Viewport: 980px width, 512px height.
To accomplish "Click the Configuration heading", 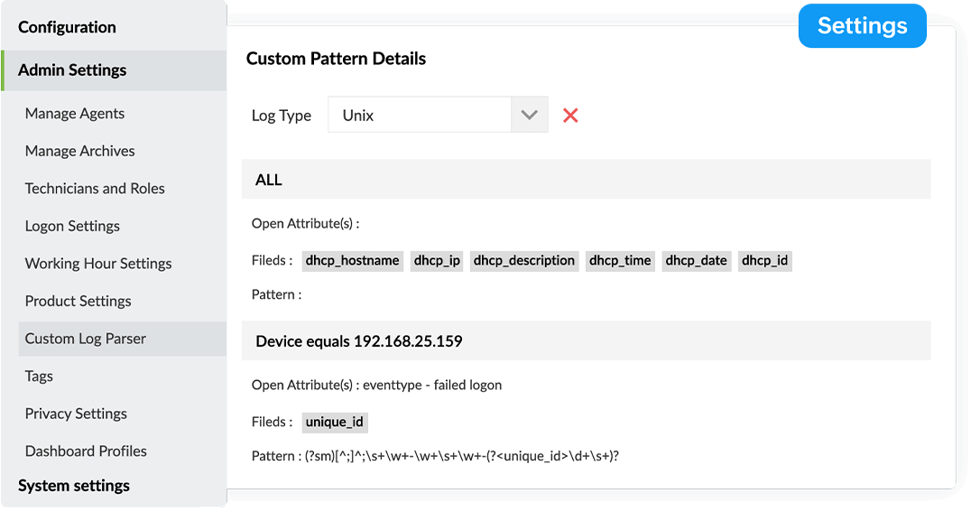I will 67,27.
